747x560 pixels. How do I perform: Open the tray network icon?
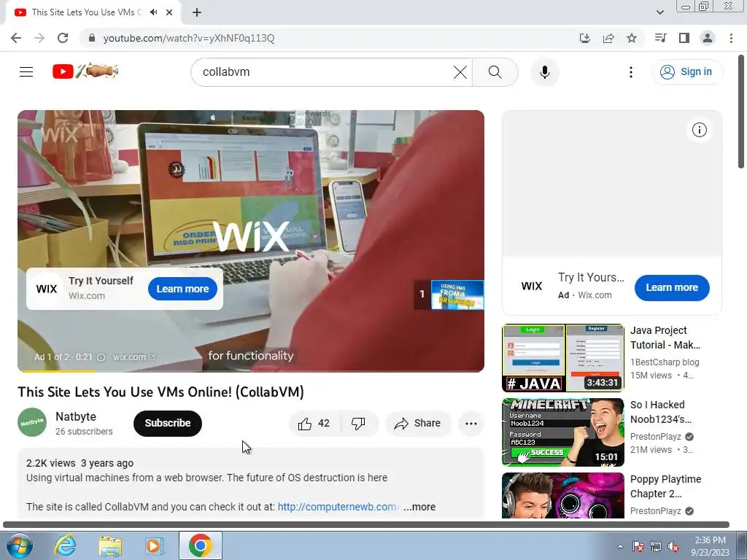(x=656, y=547)
